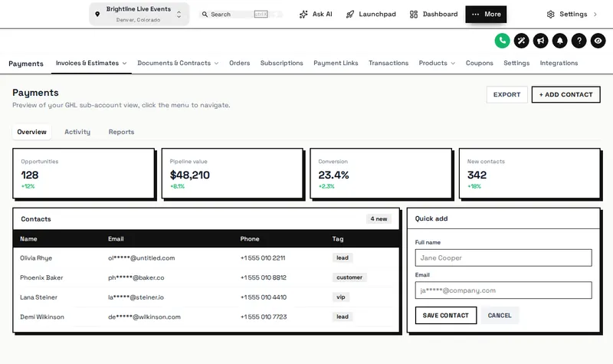Focus the Email input in Quick add
Image resolution: width=613 pixels, height=364 pixels.
click(503, 290)
